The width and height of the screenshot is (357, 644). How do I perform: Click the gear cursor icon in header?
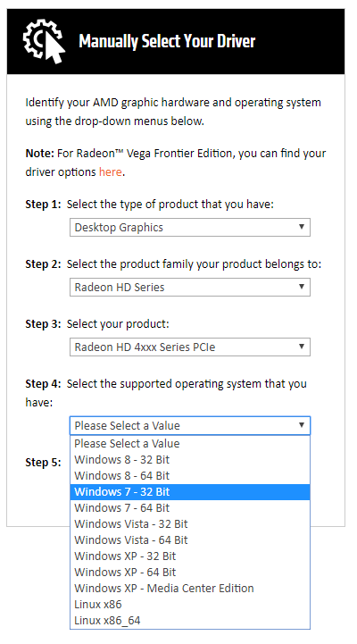44,41
